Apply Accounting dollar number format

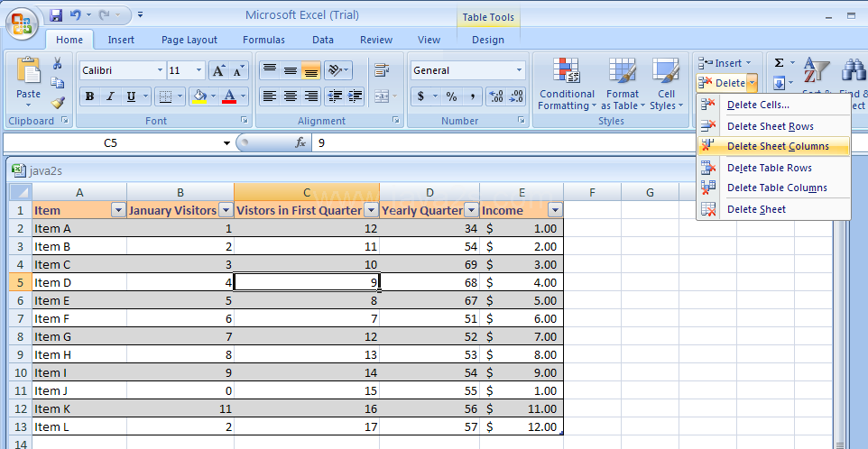pos(420,96)
